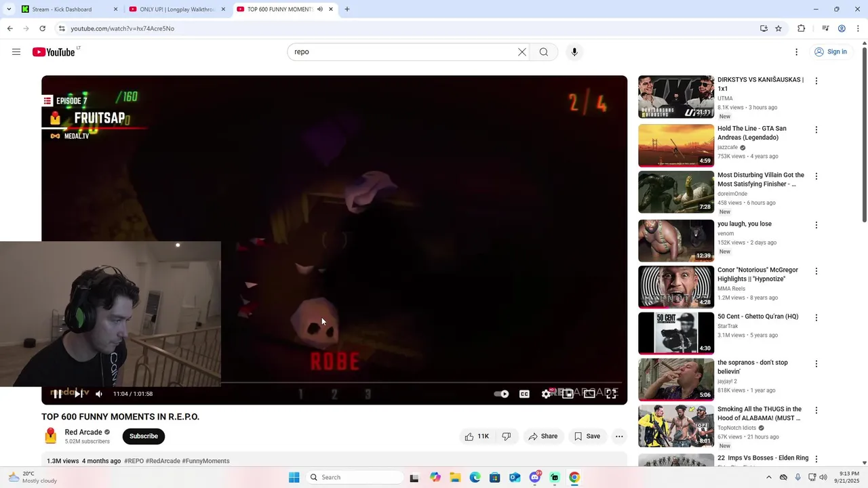Image resolution: width=868 pixels, height=488 pixels.
Task: Open Chrome media controls icon
Action: click(825, 28)
